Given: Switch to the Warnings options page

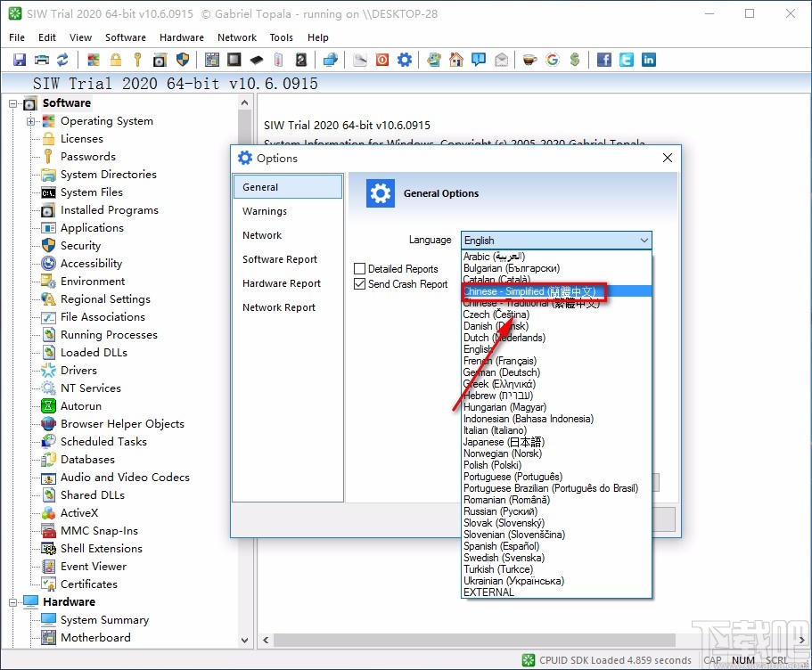Looking at the screenshot, I should (265, 211).
